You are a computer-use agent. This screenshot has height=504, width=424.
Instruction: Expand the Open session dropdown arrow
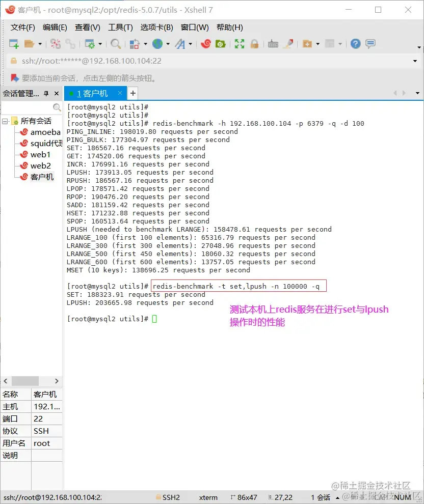pos(40,44)
